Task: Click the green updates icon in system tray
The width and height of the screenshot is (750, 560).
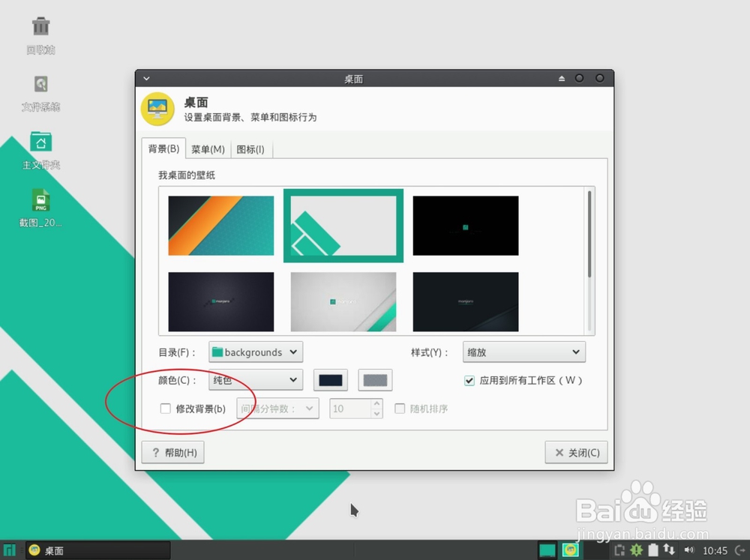Action: coord(636,550)
